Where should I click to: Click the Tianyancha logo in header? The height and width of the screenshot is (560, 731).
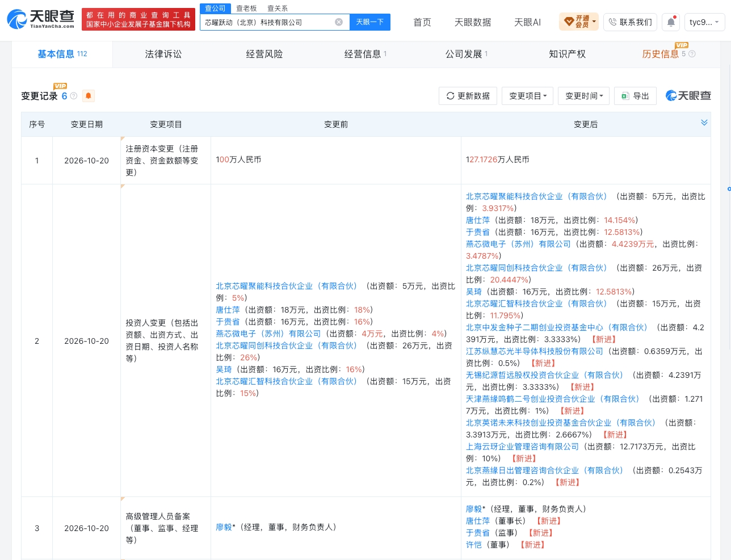pyautogui.click(x=41, y=19)
